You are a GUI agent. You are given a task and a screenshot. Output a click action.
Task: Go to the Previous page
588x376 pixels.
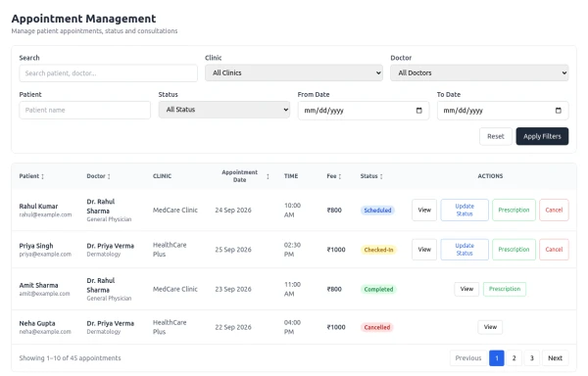click(468, 358)
